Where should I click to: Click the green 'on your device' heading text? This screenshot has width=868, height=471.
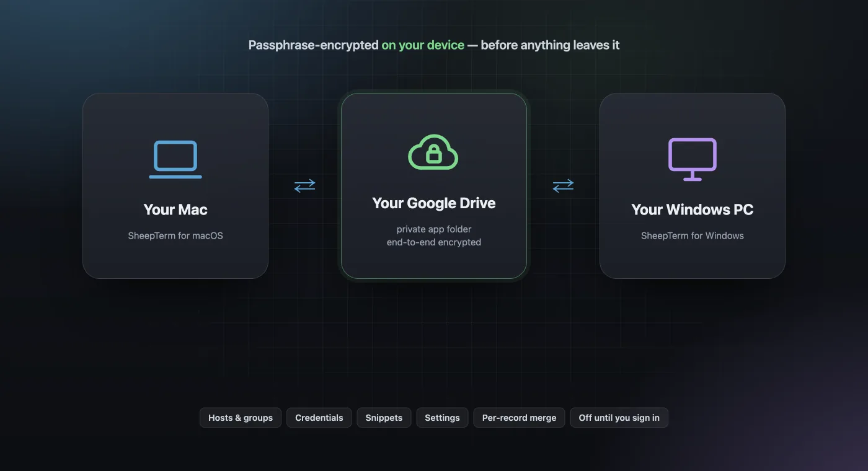pyautogui.click(x=423, y=45)
